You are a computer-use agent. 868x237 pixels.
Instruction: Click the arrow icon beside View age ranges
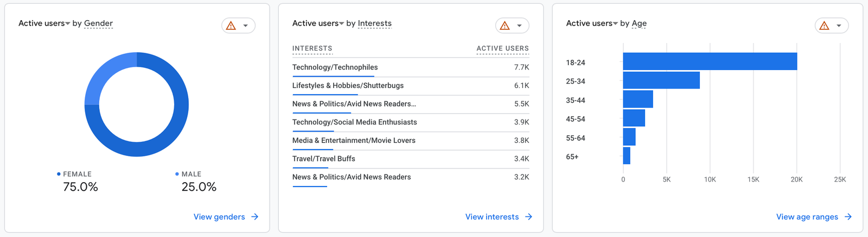click(848, 217)
